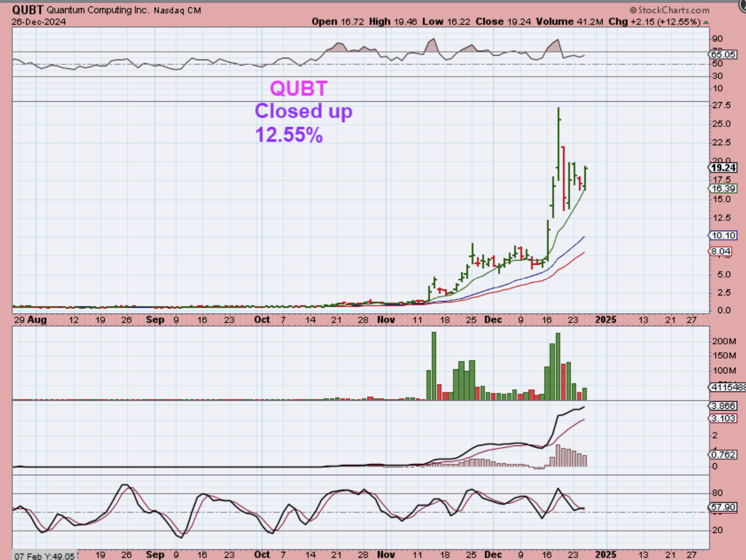Click the pink QUBT annotation on the chart
The width and height of the screenshot is (746, 560).
[298, 89]
